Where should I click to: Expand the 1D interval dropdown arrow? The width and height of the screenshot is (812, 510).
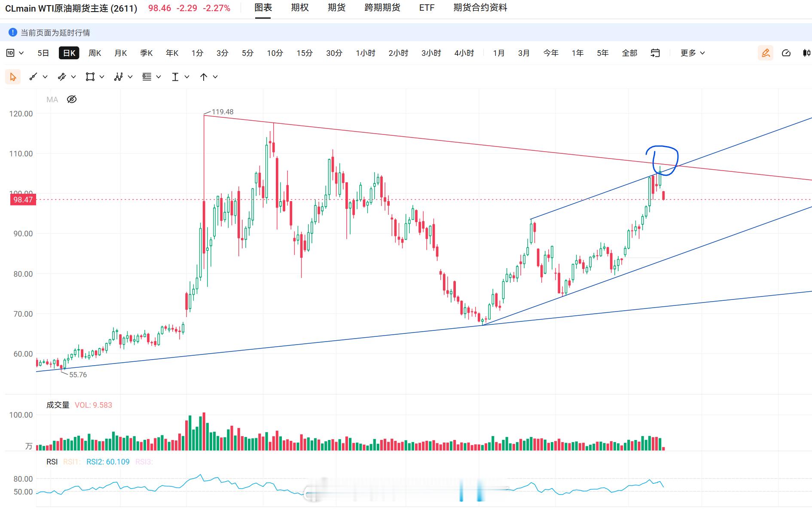pyautogui.click(x=21, y=53)
